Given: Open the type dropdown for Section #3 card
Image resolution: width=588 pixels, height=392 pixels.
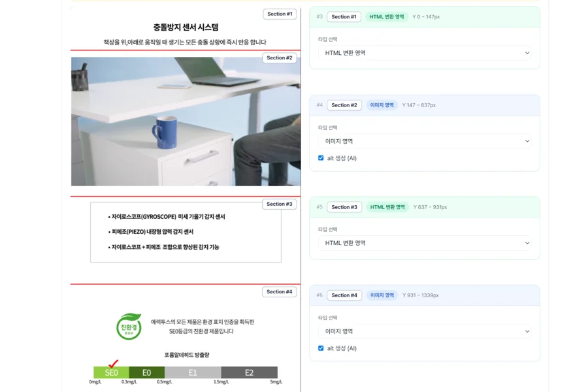Looking at the screenshot, I should pyautogui.click(x=425, y=243).
